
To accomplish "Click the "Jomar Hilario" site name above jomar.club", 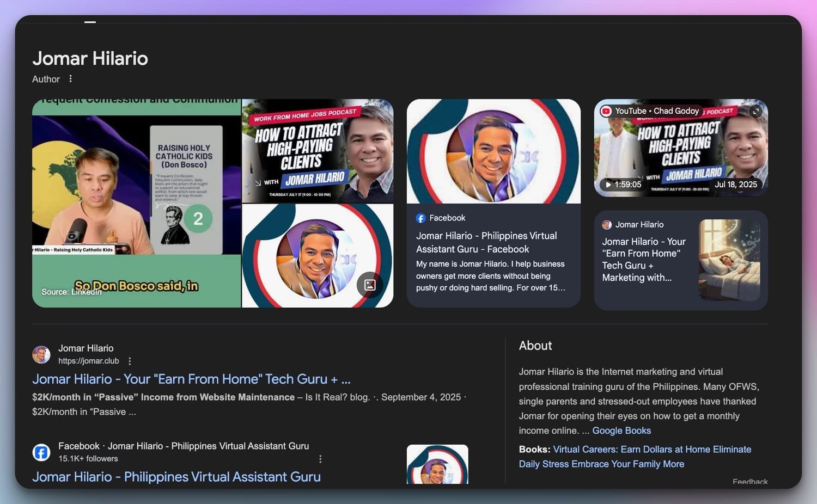I will (86, 348).
